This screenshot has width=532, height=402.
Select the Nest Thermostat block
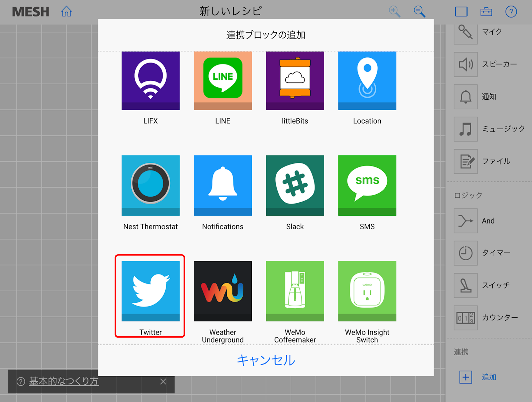point(151,185)
